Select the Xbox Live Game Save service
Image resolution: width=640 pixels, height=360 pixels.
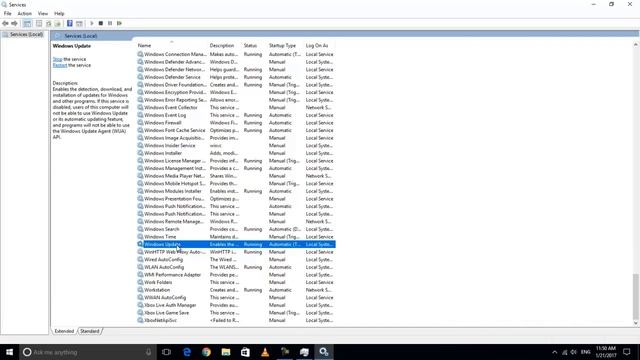click(236, 313)
